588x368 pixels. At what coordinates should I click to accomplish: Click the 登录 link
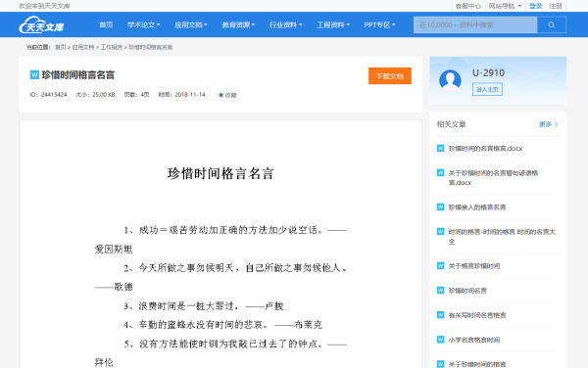coord(535,6)
